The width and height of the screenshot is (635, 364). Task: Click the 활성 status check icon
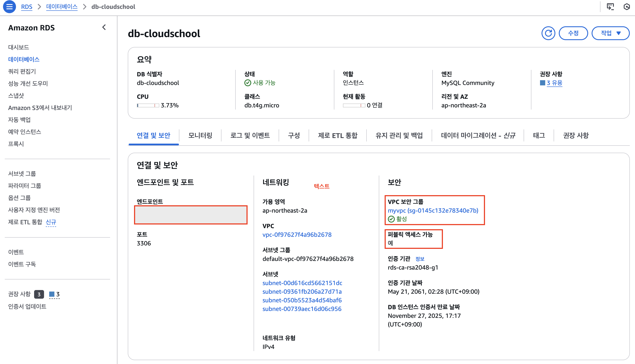(x=391, y=219)
